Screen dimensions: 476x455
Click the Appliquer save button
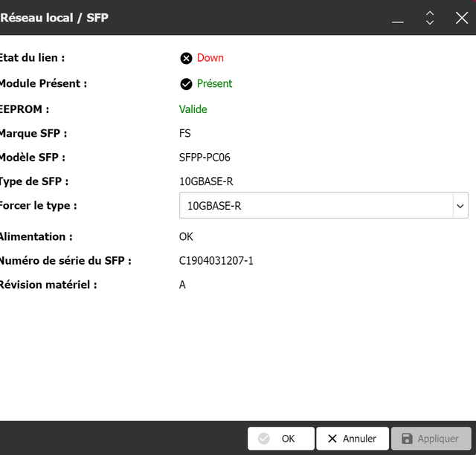pos(431,439)
